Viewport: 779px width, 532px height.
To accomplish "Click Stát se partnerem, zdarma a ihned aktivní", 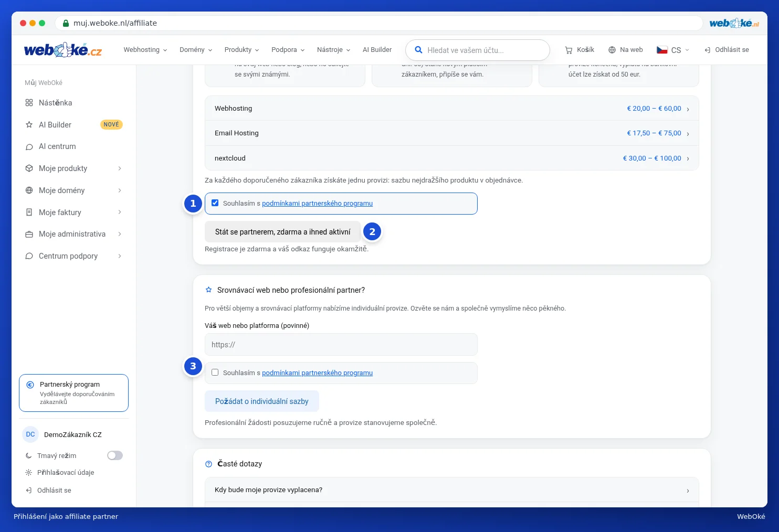I will coord(282,232).
